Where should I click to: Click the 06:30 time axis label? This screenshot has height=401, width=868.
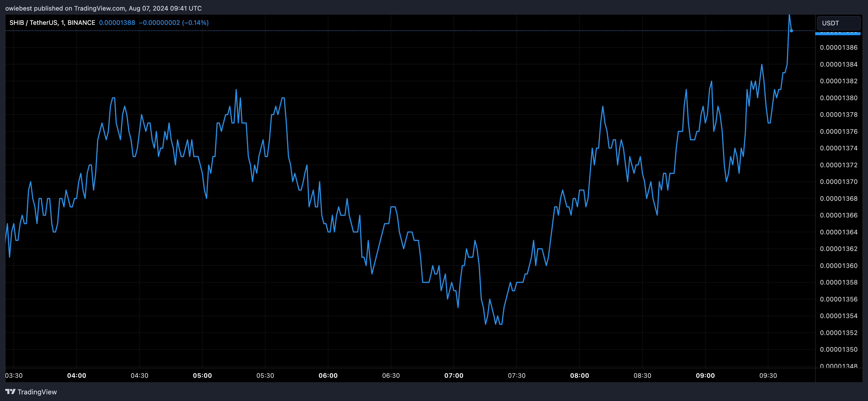391,375
